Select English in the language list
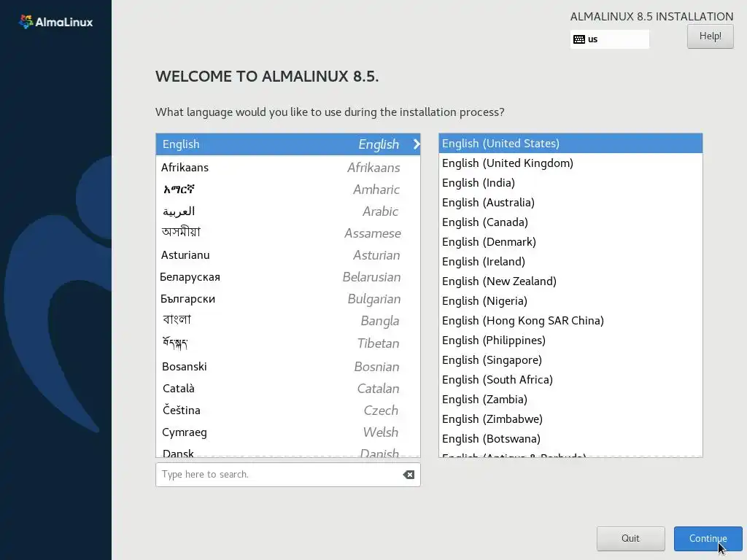Screen dimensions: 747x560 [x=287, y=144]
